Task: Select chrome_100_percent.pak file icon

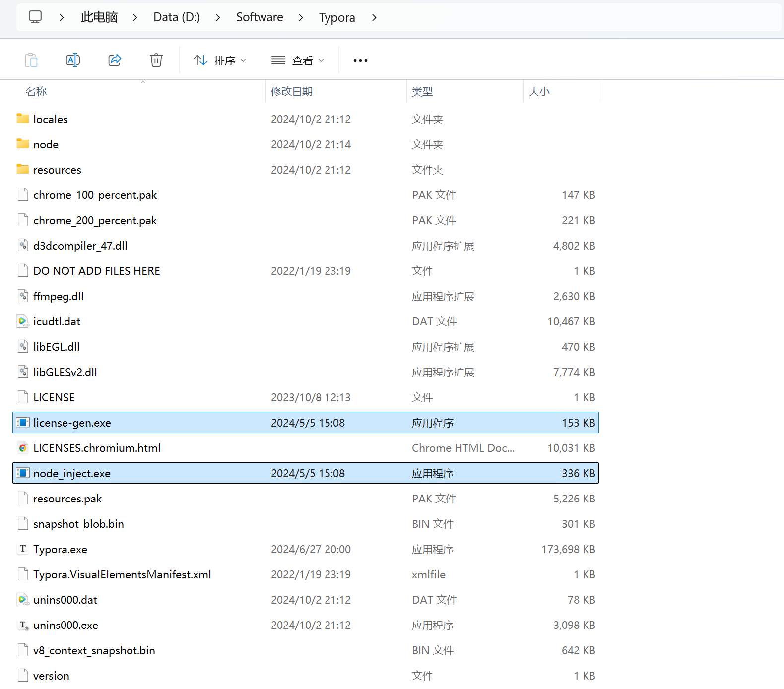Action: pyautogui.click(x=23, y=194)
